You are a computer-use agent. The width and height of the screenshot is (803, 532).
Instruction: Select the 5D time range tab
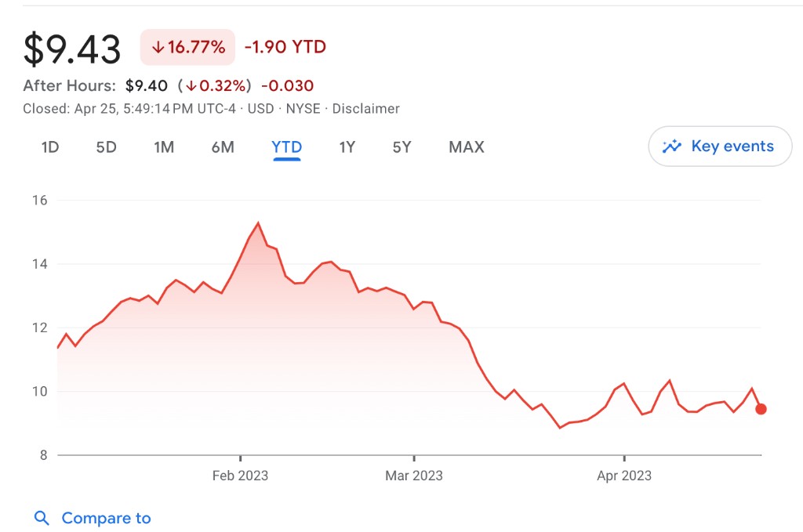tap(106, 147)
